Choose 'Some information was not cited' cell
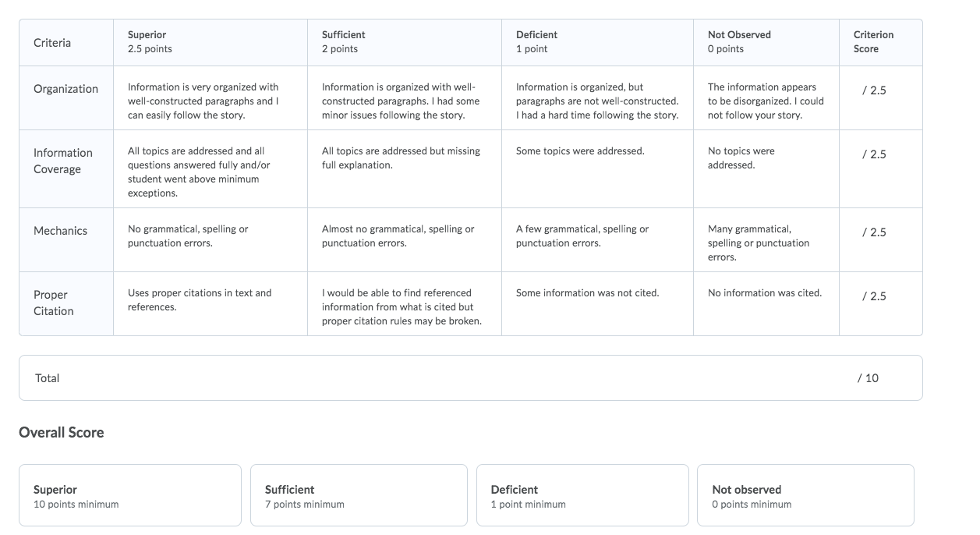The height and width of the screenshot is (535, 980). click(x=597, y=304)
